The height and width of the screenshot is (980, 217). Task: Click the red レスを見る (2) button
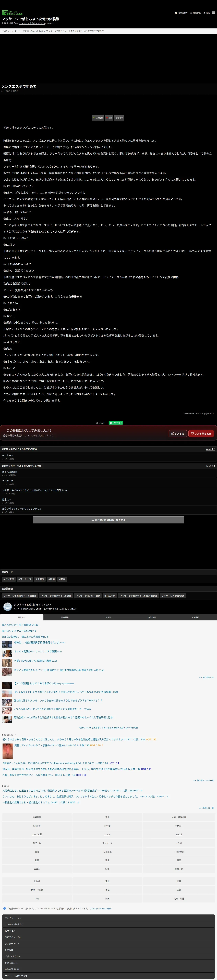(201, 433)
